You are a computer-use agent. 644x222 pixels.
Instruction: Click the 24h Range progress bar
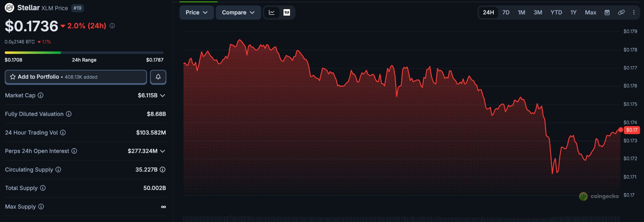pyautogui.click(x=84, y=53)
